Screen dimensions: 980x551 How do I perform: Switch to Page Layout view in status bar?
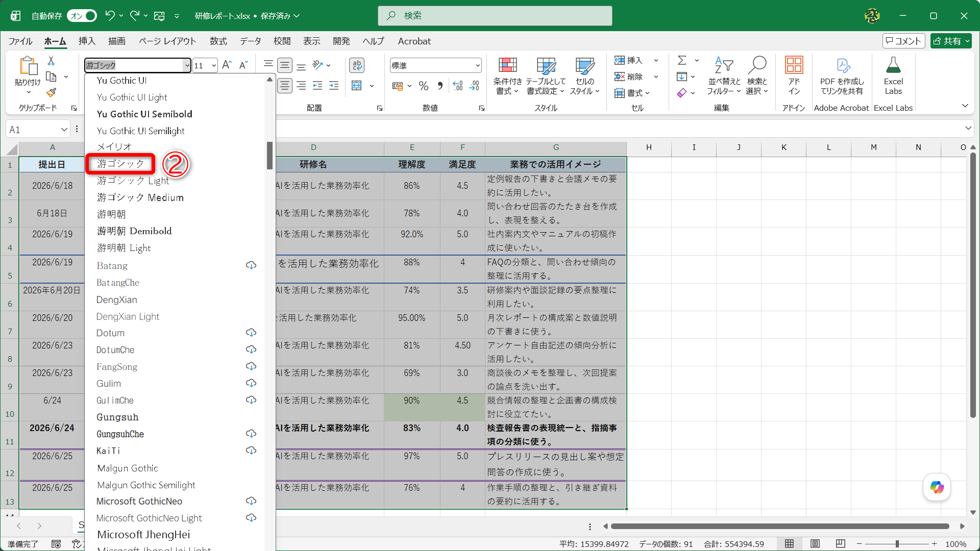815,544
